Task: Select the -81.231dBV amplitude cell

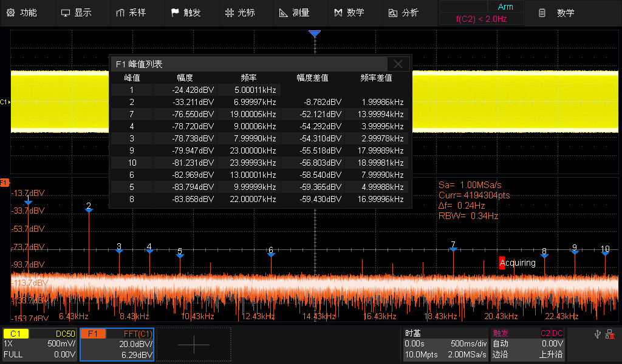Action: (x=185, y=163)
